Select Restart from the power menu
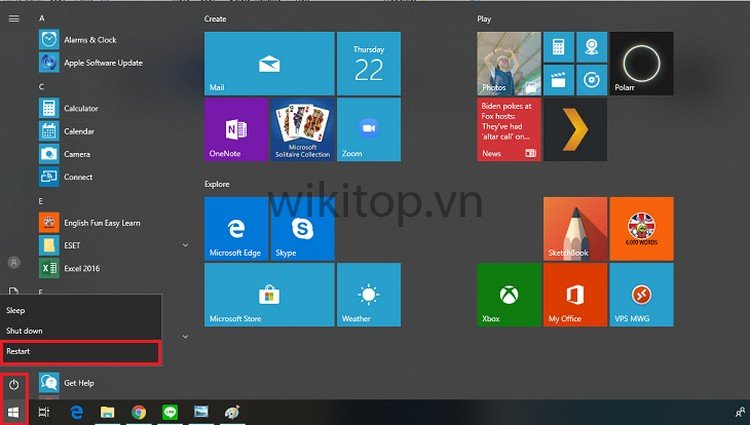 click(x=80, y=352)
